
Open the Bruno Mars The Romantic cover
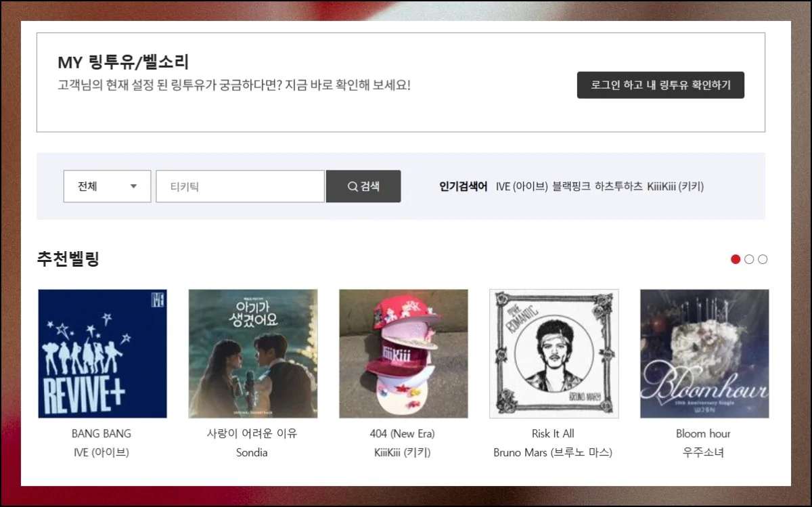(554, 353)
